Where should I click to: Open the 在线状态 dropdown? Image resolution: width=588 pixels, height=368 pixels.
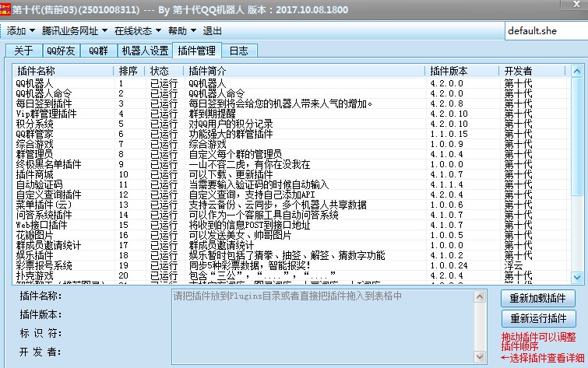pos(137,31)
